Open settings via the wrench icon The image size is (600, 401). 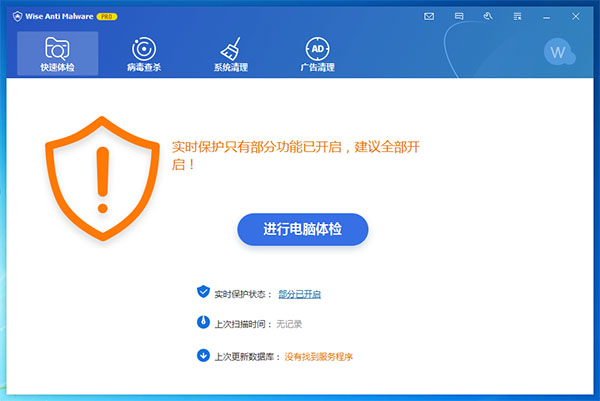(x=488, y=17)
